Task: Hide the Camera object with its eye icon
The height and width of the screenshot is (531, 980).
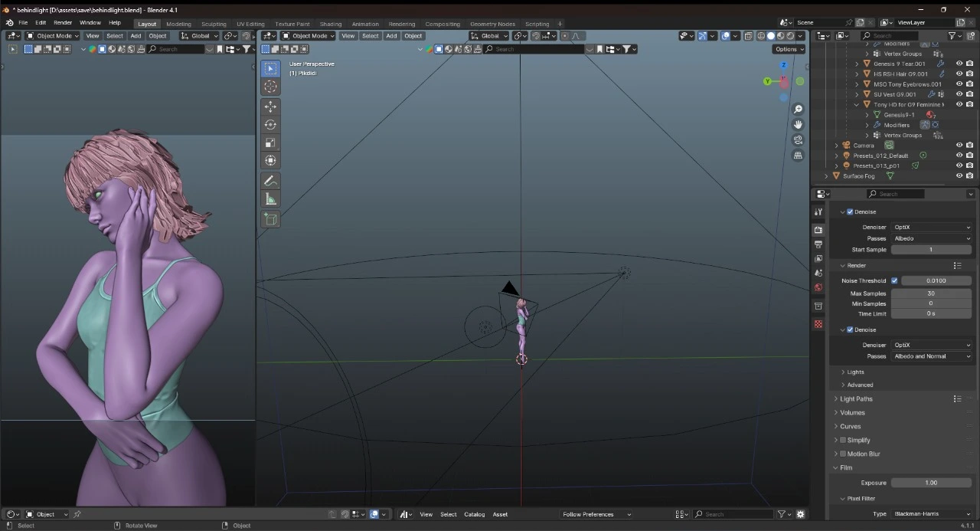Action: click(x=959, y=145)
